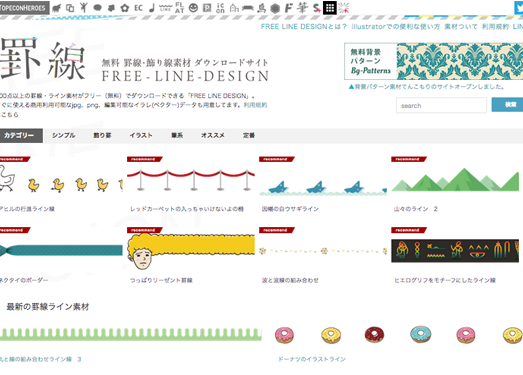The width and height of the screenshot is (523, 375).
Task: Select the シンプル category tab
Action: (63, 135)
